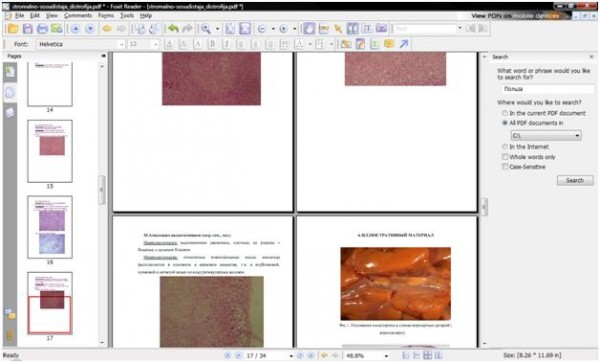
Task: Select the Hand tool
Action: pos(309,29)
